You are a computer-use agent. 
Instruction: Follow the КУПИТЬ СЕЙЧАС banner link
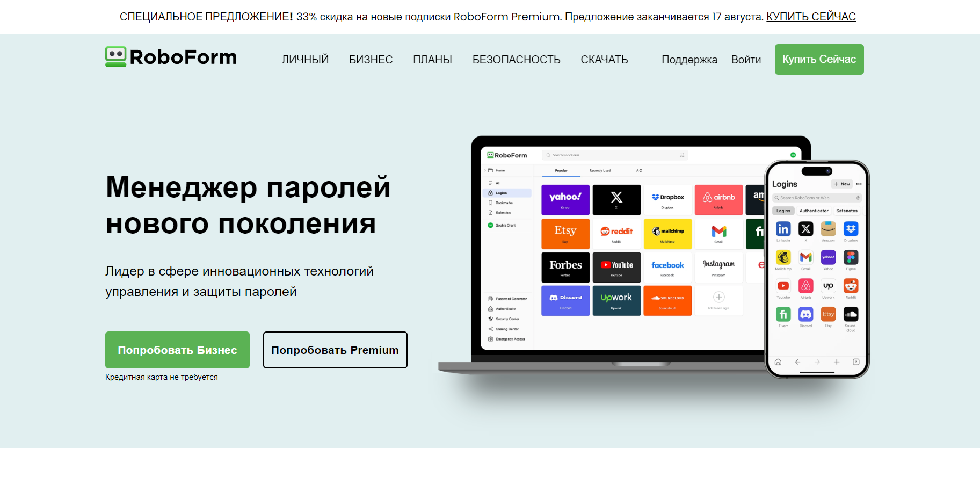click(811, 17)
